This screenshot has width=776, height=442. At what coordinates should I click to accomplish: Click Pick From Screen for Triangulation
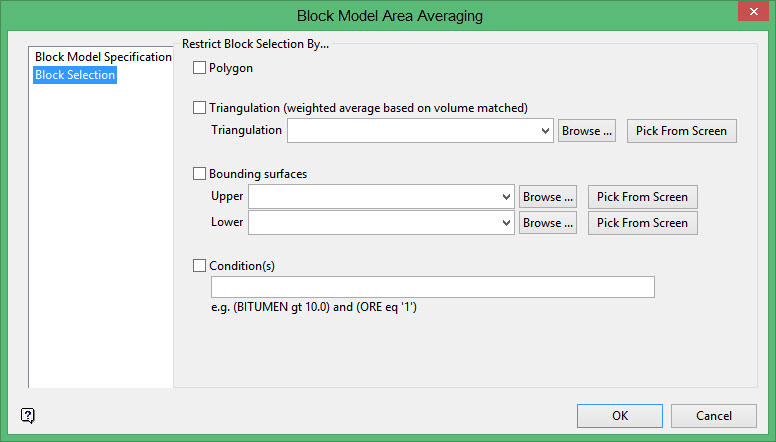tap(681, 131)
